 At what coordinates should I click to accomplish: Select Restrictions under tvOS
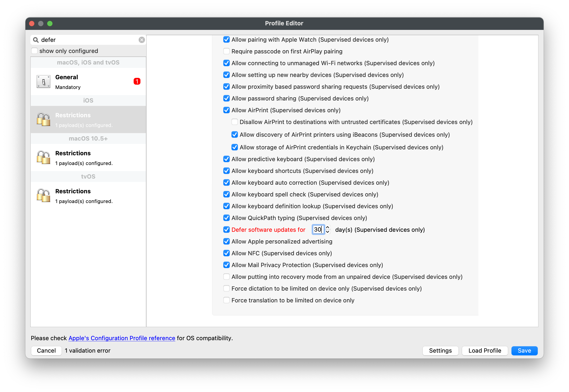coord(88,196)
